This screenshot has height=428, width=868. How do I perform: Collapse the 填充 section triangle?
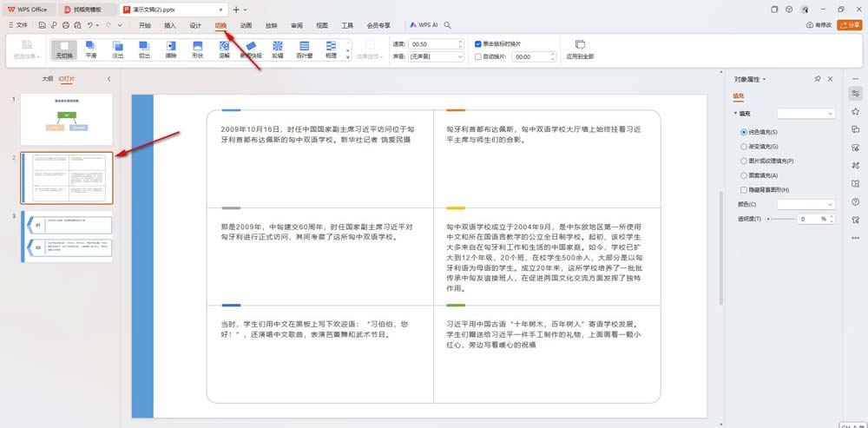[x=735, y=114]
